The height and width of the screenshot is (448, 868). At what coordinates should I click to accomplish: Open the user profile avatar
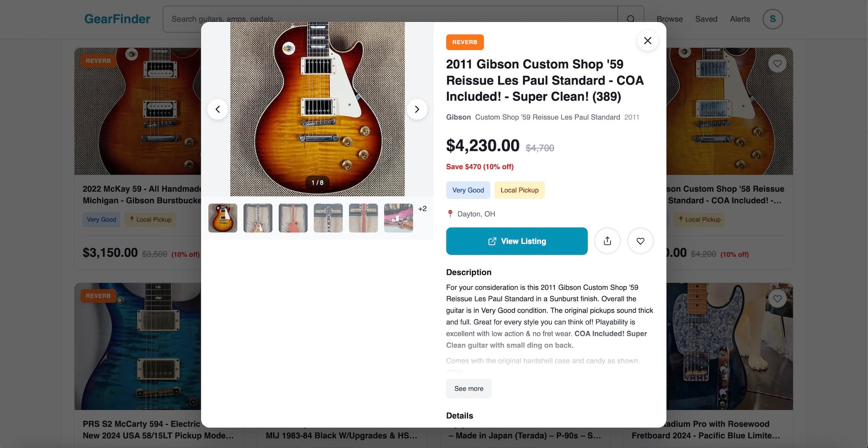[772, 19]
